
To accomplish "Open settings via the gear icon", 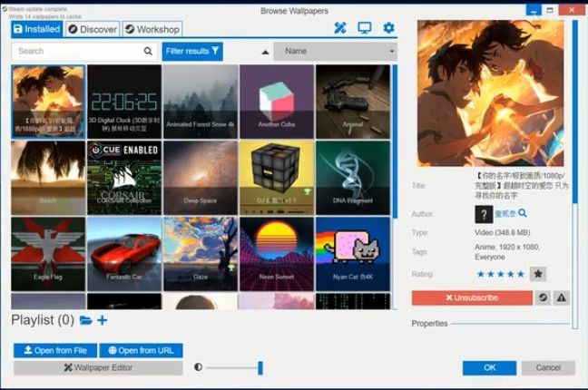I will [x=388, y=28].
